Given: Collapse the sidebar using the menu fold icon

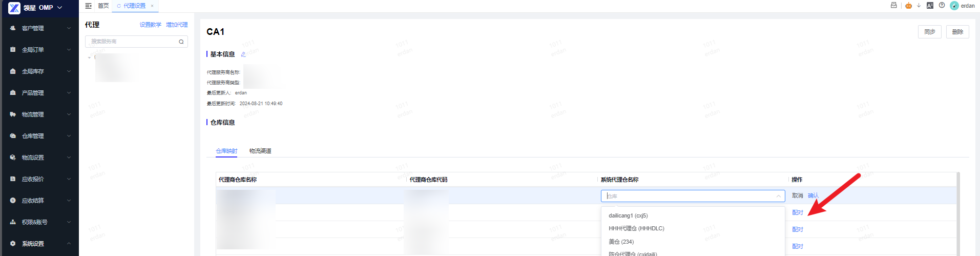Looking at the screenshot, I should (x=88, y=6).
